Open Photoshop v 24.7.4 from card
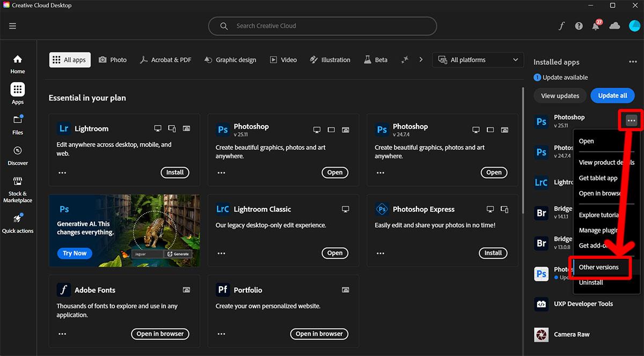 [x=494, y=172]
